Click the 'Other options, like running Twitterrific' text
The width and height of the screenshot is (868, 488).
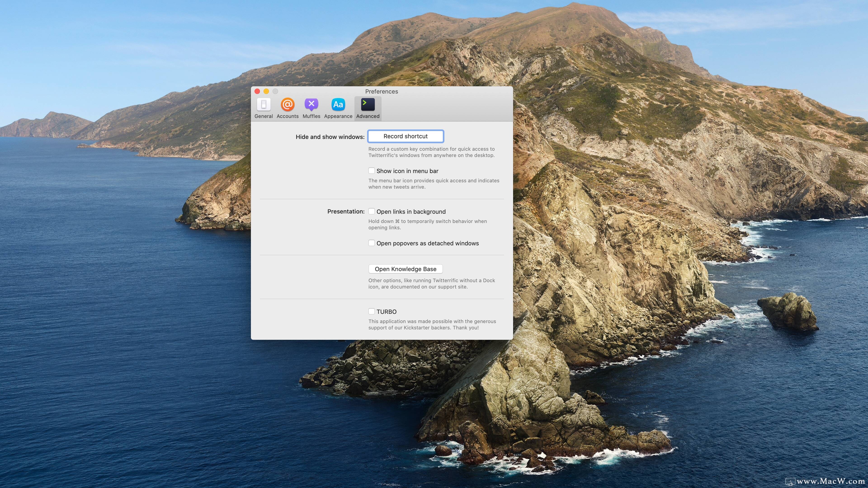point(432,284)
